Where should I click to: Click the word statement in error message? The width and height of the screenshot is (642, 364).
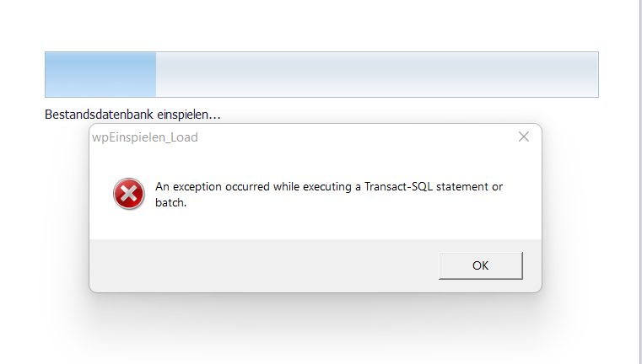[x=462, y=186]
